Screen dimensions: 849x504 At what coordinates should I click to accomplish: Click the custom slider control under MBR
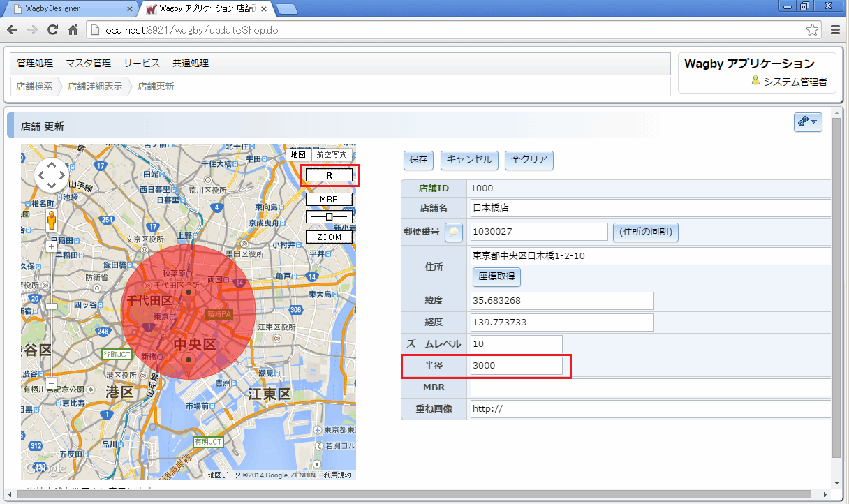tap(329, 217)
